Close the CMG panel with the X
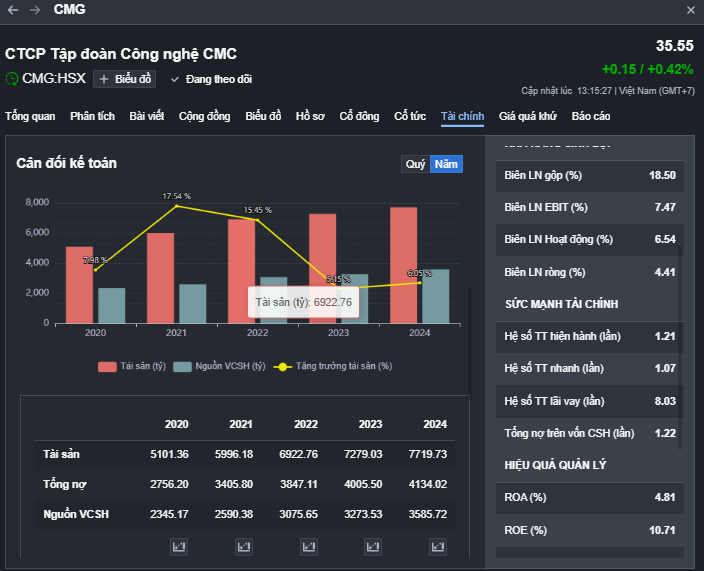 691,10
